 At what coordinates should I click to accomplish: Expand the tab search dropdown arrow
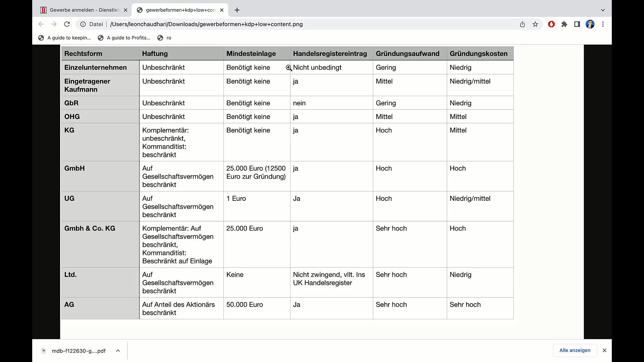603,10
